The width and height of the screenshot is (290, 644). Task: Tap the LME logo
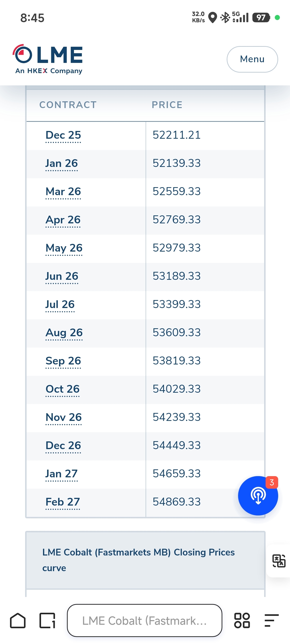[x=48, y=59]
